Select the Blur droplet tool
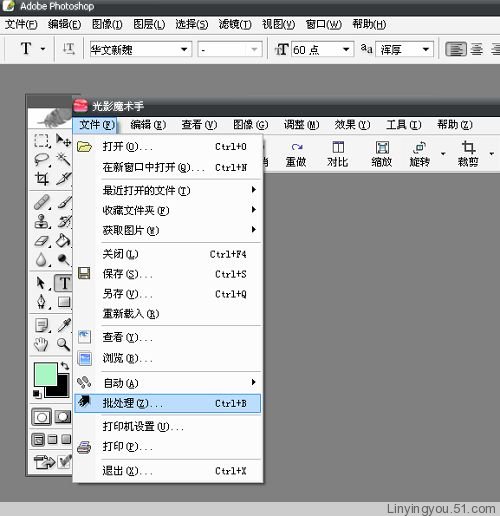 tap(42, 260)
